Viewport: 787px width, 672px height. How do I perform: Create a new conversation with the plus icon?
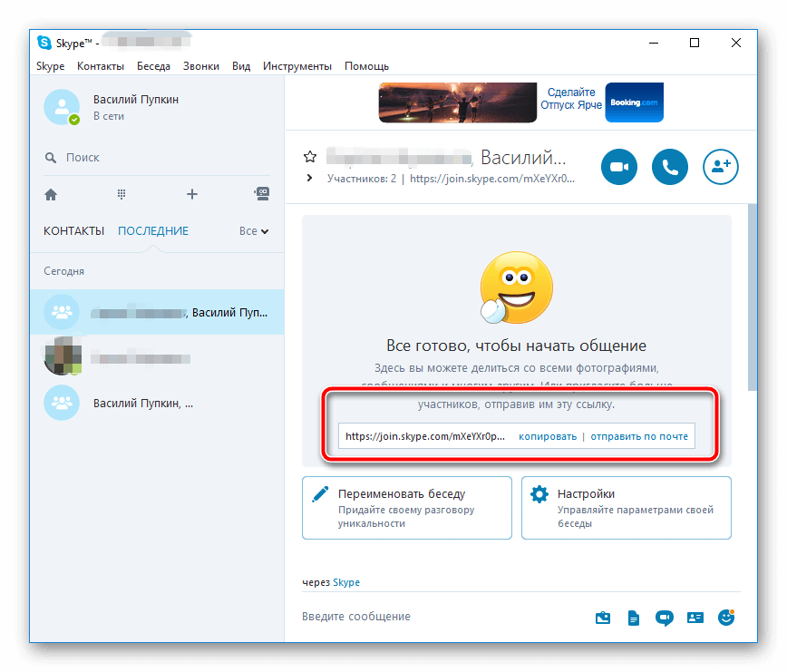click(191, 194)
